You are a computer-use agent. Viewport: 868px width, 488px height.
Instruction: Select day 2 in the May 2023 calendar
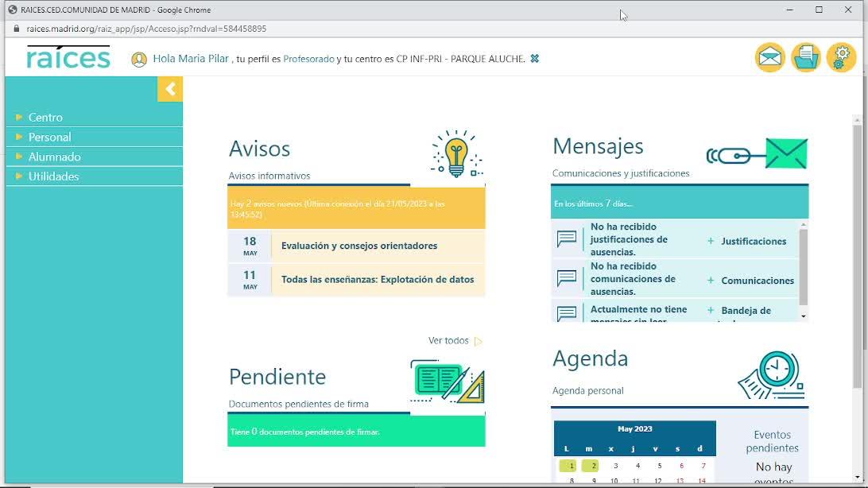[x=590, y=466]
